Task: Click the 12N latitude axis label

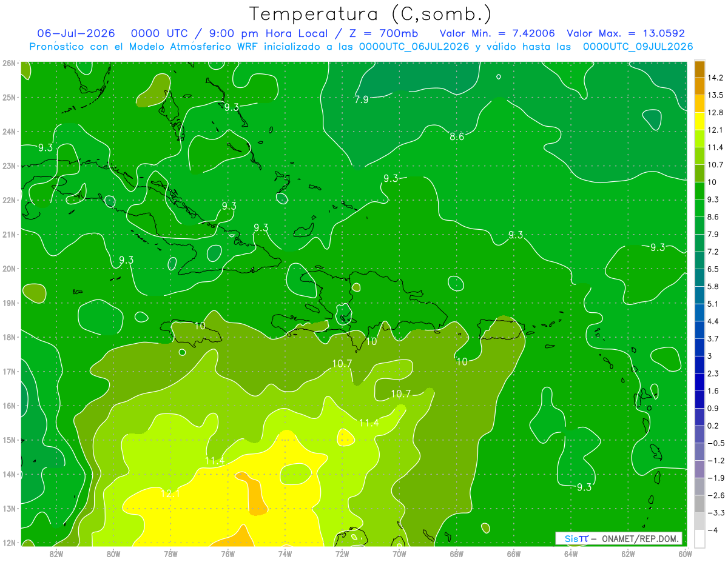Action: [x=9, y=543]
